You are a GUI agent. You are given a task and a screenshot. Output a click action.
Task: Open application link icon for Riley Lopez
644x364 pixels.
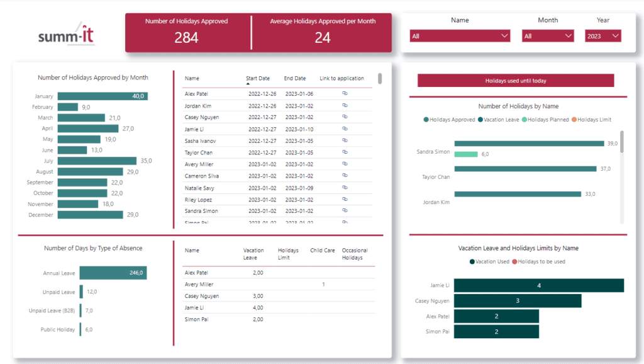(345, 199)
